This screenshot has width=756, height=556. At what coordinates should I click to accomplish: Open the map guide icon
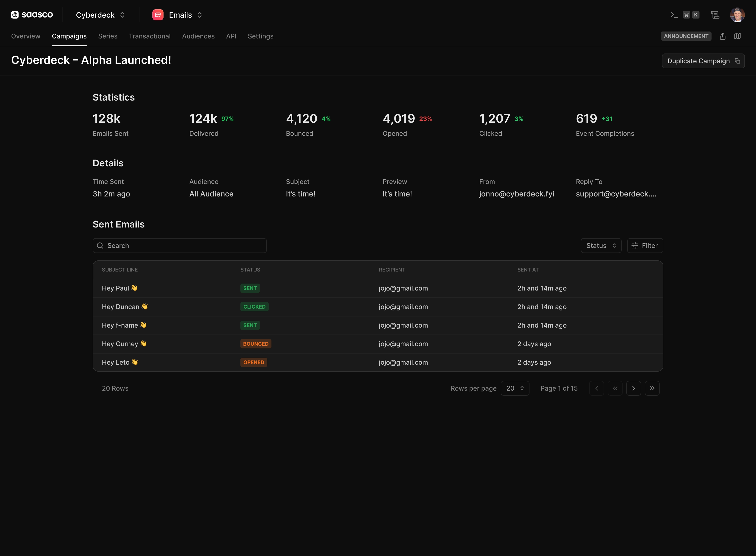737,36
